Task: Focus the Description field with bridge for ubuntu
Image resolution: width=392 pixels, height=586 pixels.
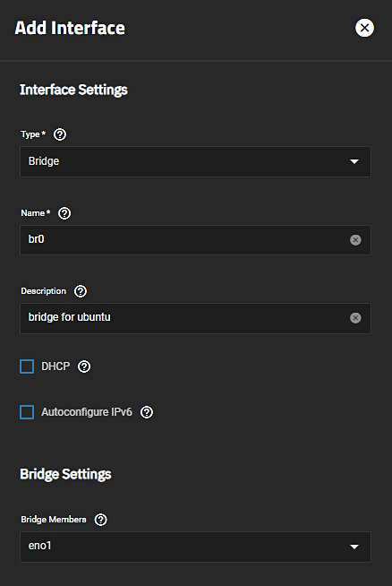Action: [x=195, y=318]
